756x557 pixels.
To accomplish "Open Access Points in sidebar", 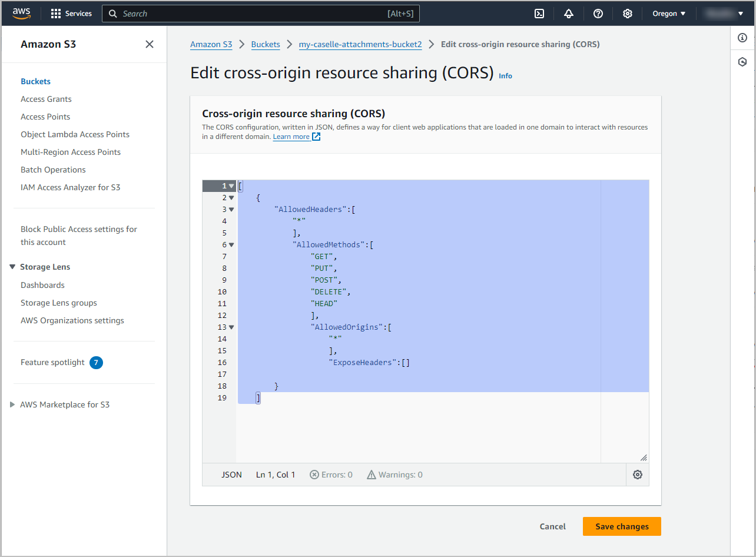I will [x=45, y=117].
